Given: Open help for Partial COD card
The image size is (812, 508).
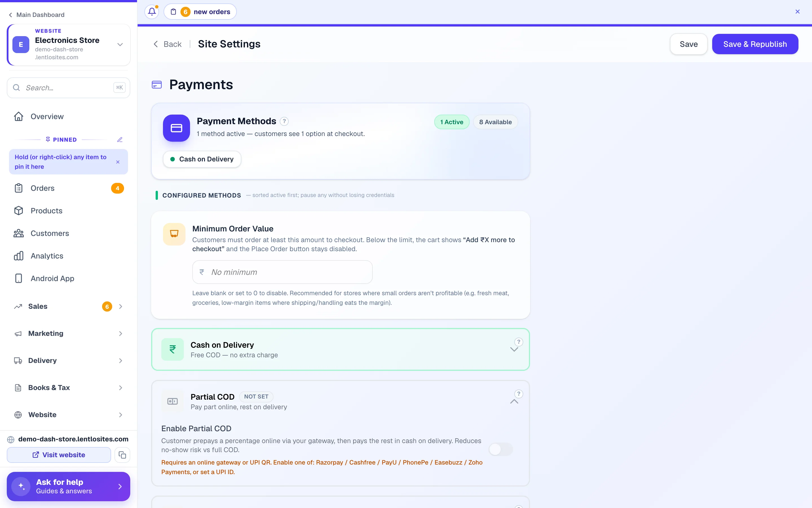Looking at the screenshot, I should coord(519,394).
